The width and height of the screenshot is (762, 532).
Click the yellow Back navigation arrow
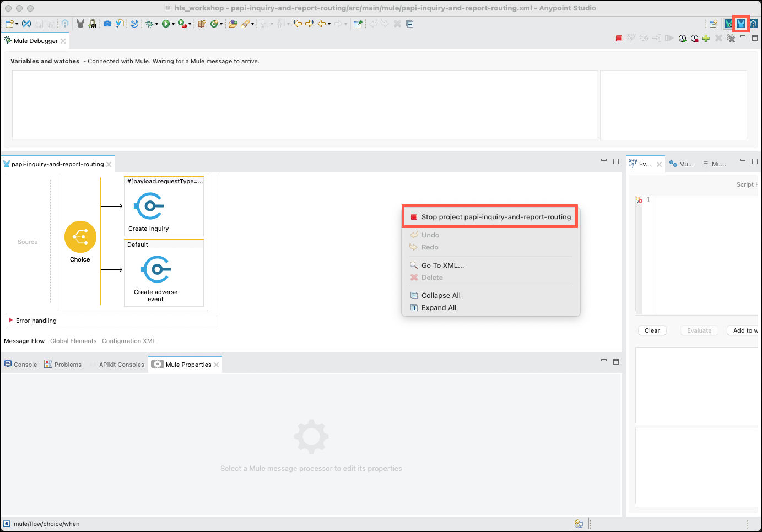[x=322, y=24]
